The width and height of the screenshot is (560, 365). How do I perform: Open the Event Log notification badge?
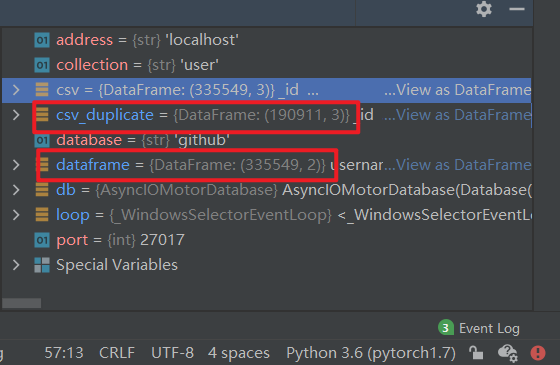(x=446, y=328)
